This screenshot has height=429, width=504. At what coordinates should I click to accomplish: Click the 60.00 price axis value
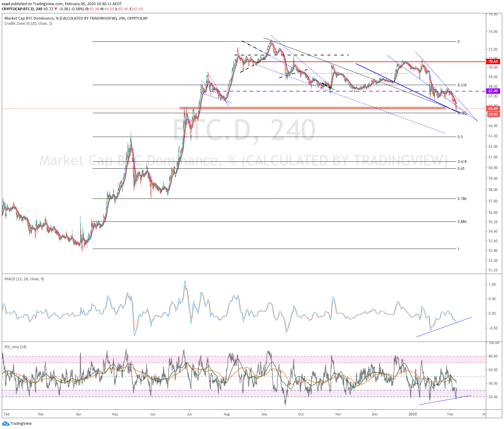click(x=493, y=168)
